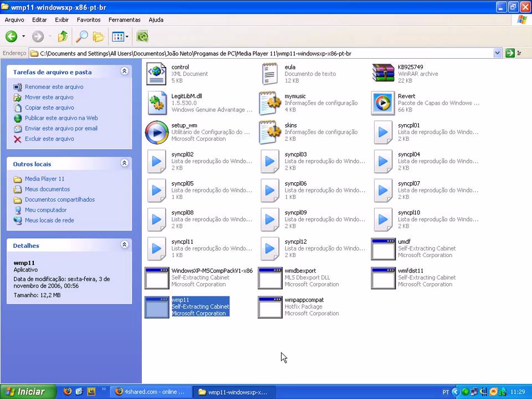The width and height of the screenshot is (532, 399).
Task: Open the Arquivo menu
Action: tap(14, 20)
